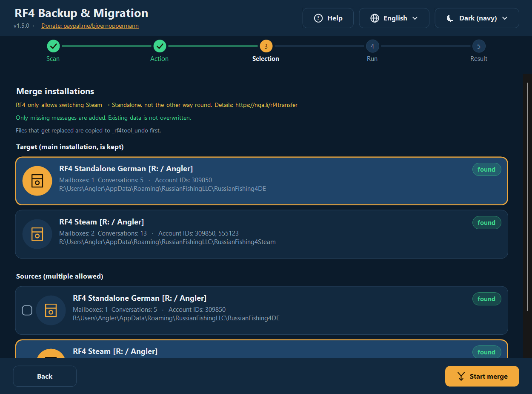Click the text about _rf4tool_undo copies

click(x=89, y=130)
